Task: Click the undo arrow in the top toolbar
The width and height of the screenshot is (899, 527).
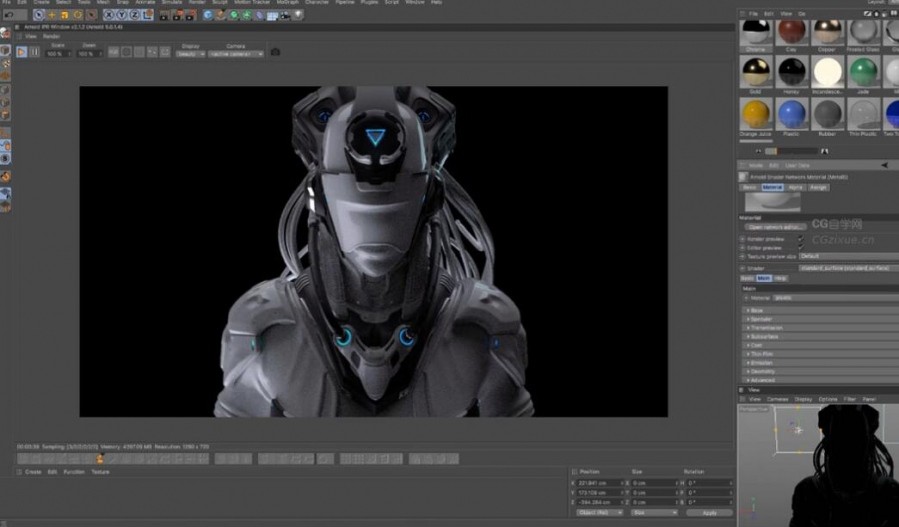Action: (x=9, y=15)
